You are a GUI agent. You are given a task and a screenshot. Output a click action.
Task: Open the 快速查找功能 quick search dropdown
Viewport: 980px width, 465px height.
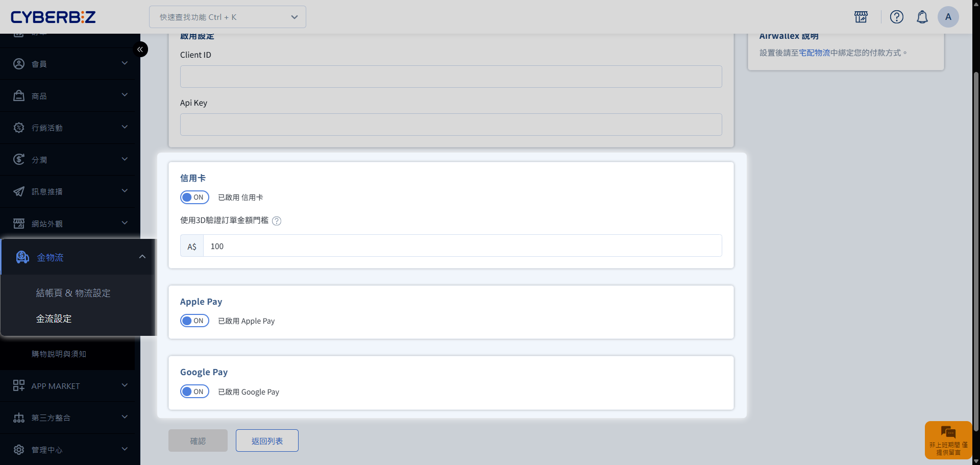click(228, 17)
